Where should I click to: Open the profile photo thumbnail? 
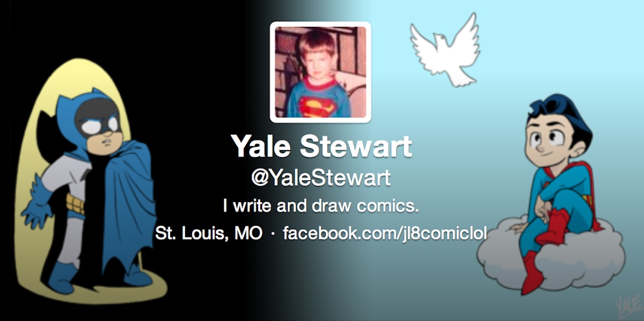coord(320,72)
